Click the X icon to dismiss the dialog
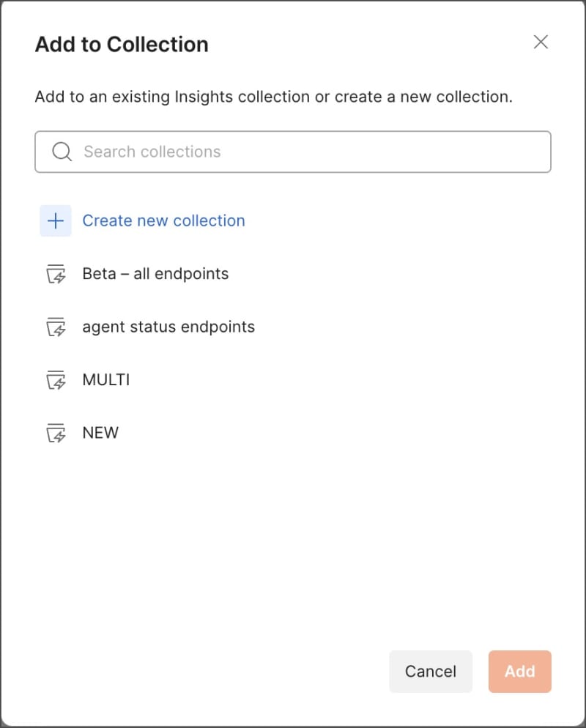This screenshot has height=728, width=586. 541,42
